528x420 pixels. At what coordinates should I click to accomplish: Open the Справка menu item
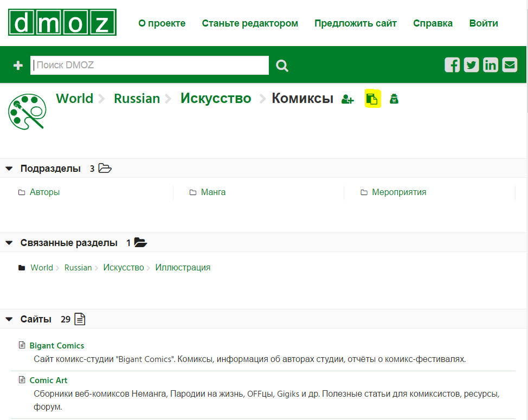[433, 23]
